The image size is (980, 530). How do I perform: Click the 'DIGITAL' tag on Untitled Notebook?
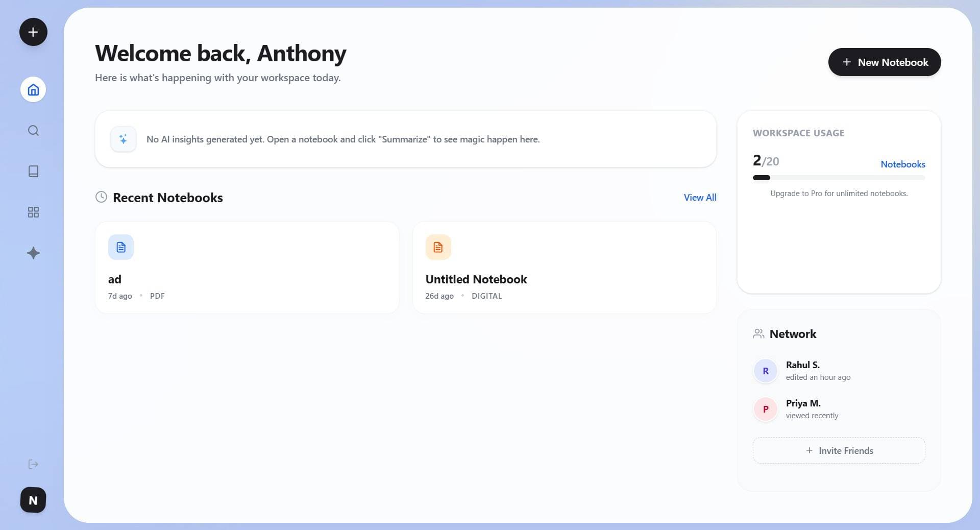point(487,296)
